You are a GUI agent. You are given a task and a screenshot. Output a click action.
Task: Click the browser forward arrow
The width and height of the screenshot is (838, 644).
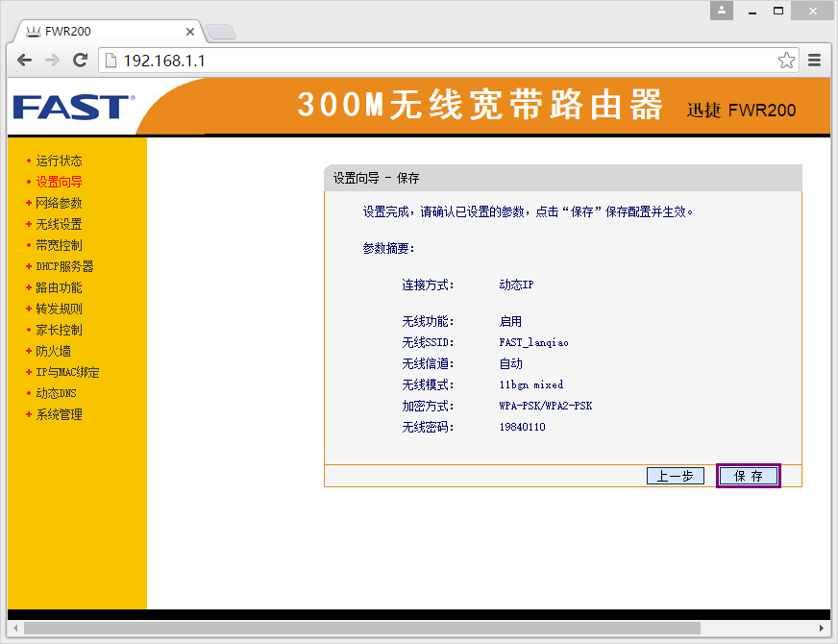pos(52,60)
